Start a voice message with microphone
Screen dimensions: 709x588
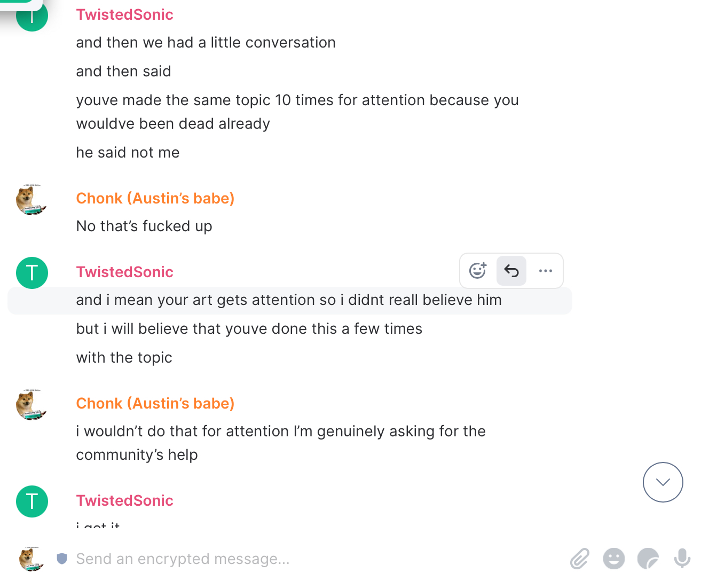tap(682, 559)
